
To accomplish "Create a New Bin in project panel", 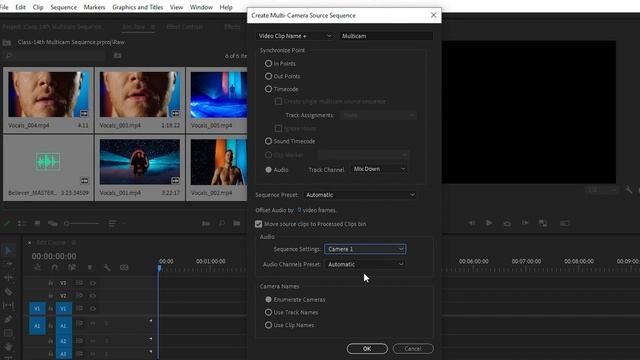I will [237, 223].
